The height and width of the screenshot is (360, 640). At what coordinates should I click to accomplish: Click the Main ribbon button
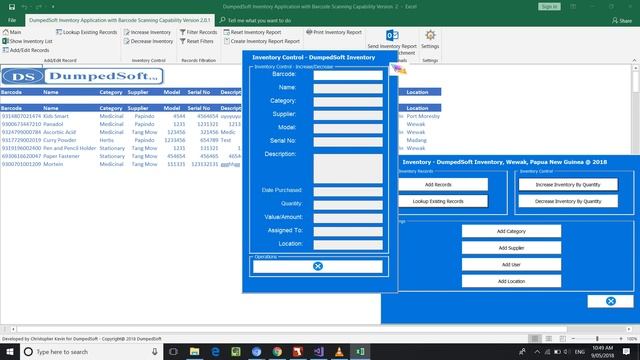tap(12, 32)
